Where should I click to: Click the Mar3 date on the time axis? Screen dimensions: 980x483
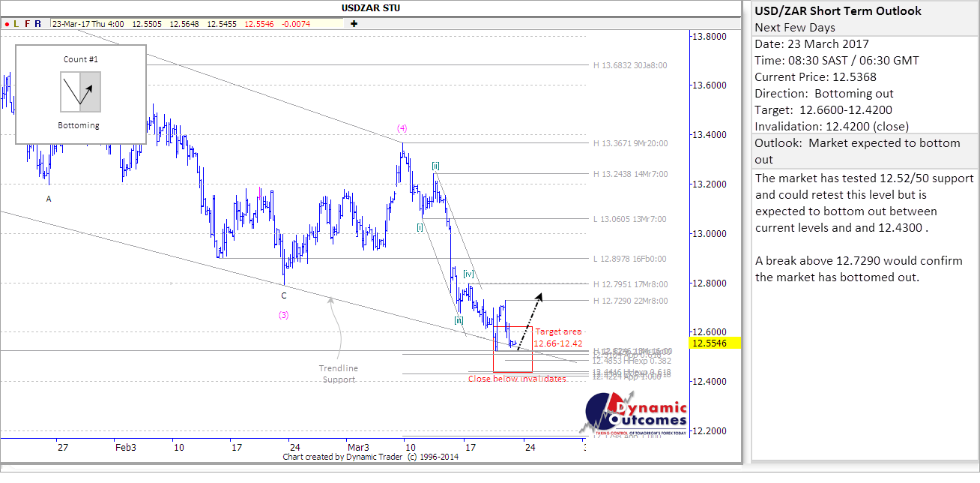click(358, 447)
